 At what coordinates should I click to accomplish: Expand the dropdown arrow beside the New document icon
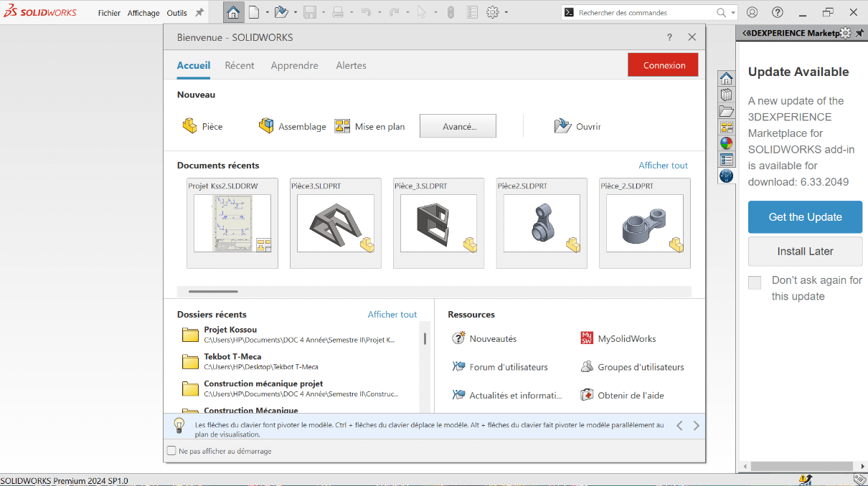(268, 12)
